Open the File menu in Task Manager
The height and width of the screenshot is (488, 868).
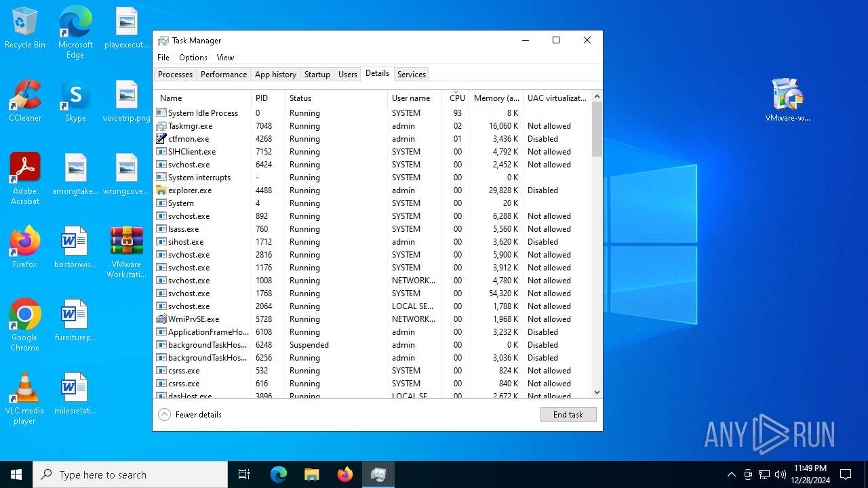pyautogui.click(x=163, y=58)
